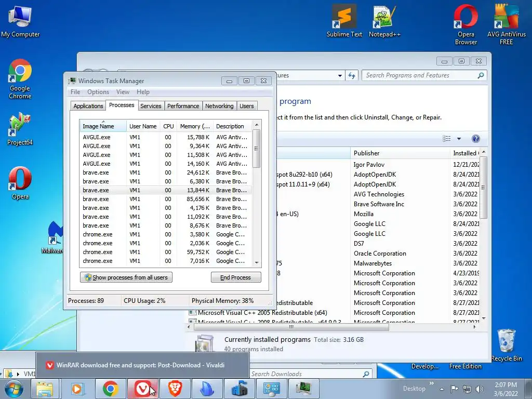Open Help menu in Task Manager
The width and height of the screenshot is (532, 399).
pyautogui.click(x=143, y=92)
